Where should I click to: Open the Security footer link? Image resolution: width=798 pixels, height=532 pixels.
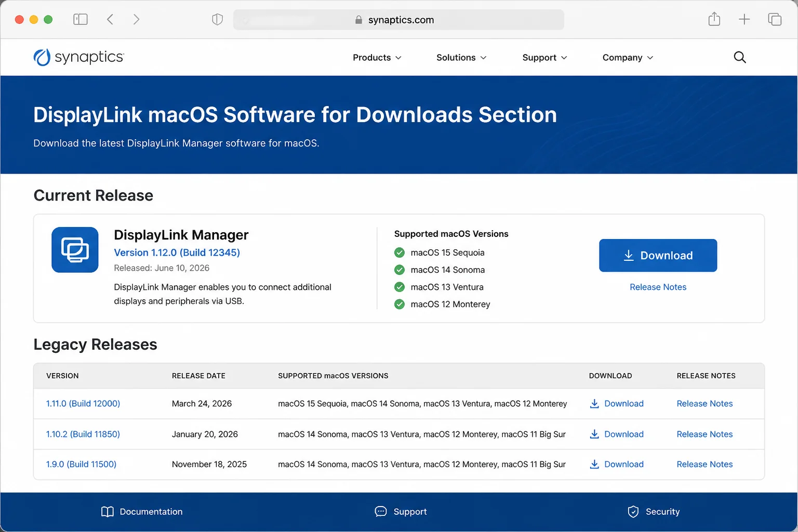[x=654, y=512]
